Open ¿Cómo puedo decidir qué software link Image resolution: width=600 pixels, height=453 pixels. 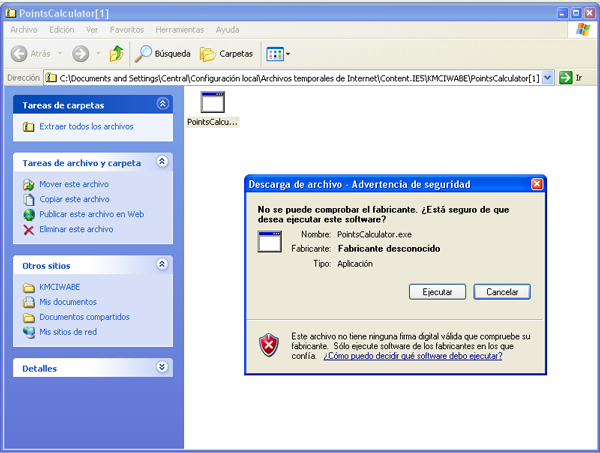[x=413, y=356]
